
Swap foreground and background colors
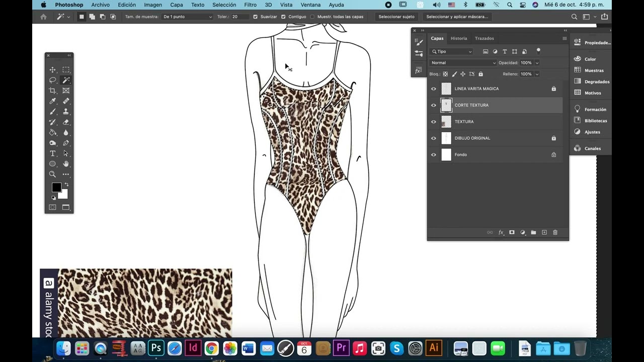tap(66, 185)
